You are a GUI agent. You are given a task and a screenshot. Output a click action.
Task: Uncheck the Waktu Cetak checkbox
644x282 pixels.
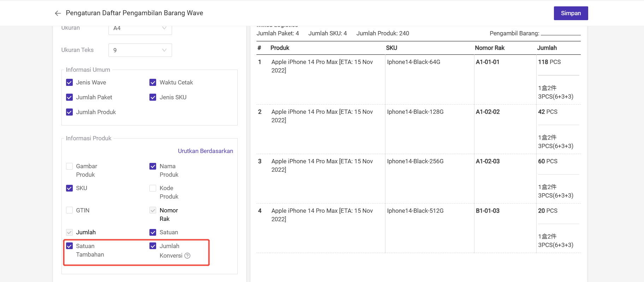[153, 82]
